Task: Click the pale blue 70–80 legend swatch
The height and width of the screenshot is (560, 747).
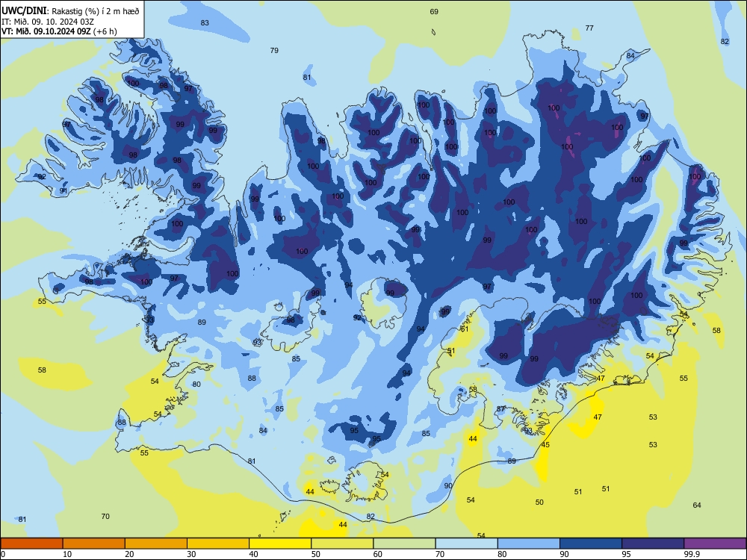Action: 466,544
